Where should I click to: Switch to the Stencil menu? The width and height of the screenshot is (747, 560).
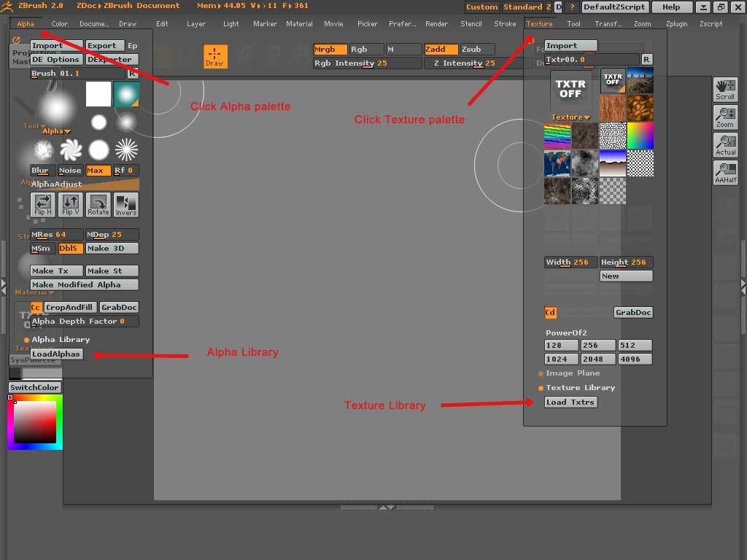pyautogui.click(x=471, y=23)
